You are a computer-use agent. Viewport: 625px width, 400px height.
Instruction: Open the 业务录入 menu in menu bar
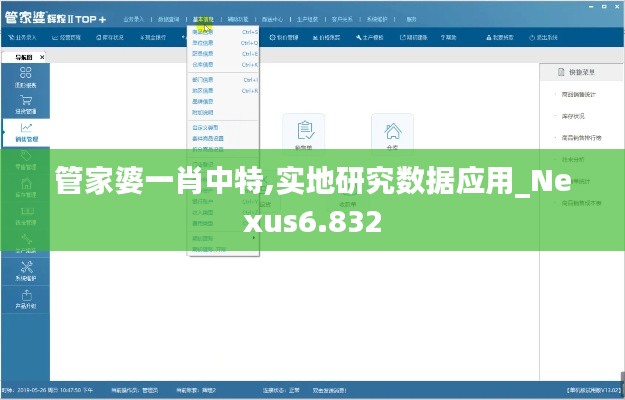pos(134,19)
